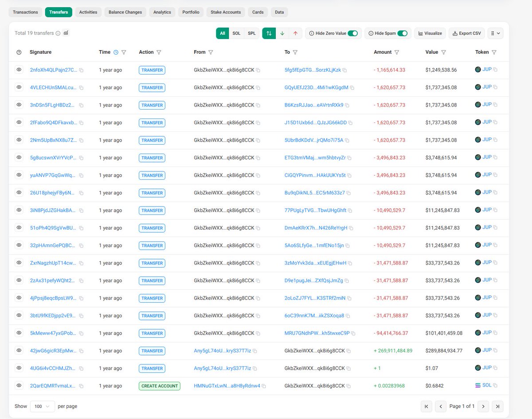This screenshot has width=532, height=419.
Task: Open the Amount column filter
Action: (x=396, y=52)
